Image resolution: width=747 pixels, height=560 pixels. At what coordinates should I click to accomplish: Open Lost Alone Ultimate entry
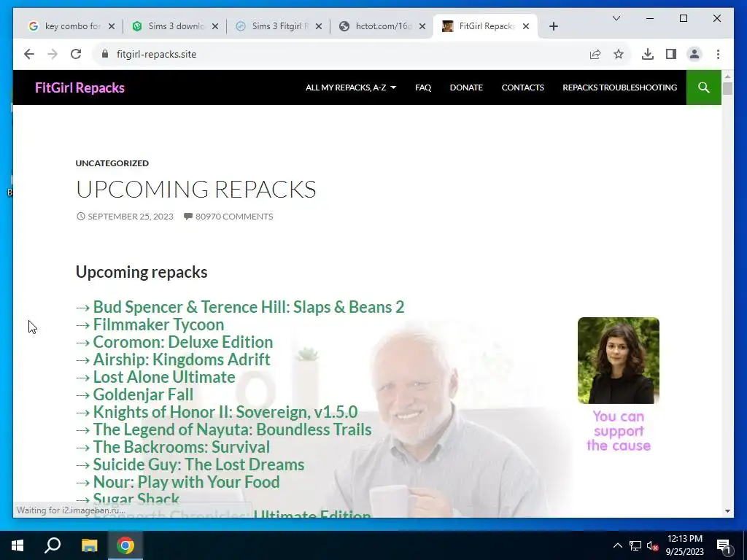[x=164, y=377]
